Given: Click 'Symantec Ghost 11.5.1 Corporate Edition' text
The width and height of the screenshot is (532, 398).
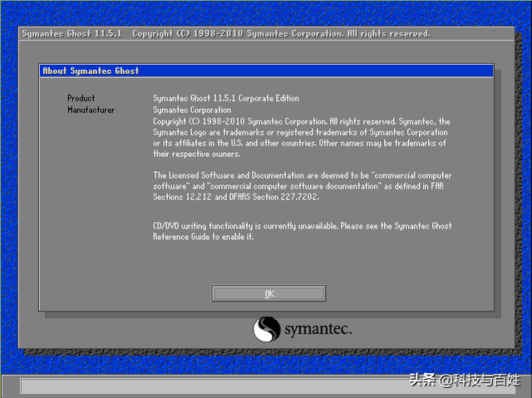Looking at the screenshot, I should [x=226, y=98].
